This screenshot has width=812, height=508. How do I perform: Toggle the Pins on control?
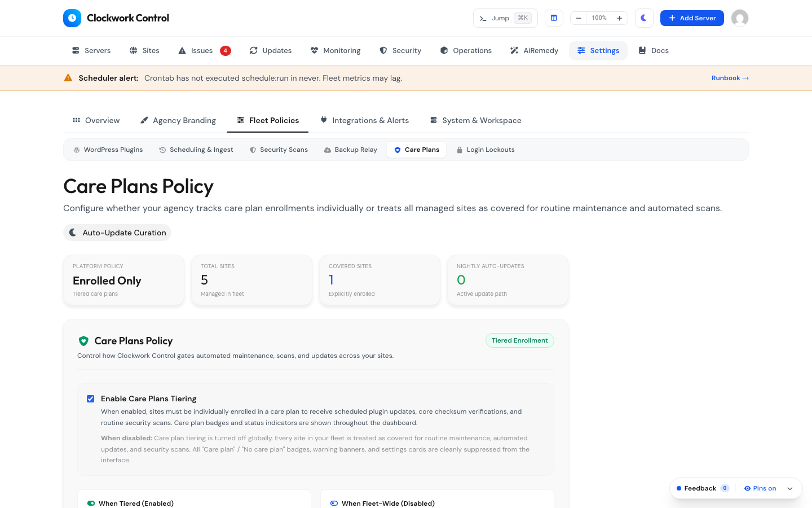coord(760,488)
